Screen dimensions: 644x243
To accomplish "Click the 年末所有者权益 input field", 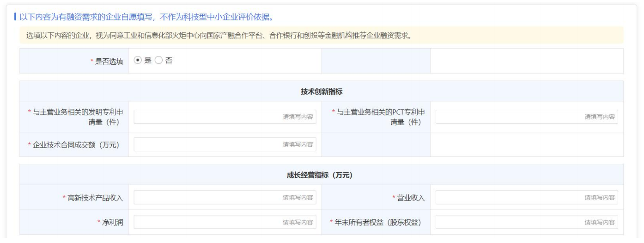I will [527, 222].
